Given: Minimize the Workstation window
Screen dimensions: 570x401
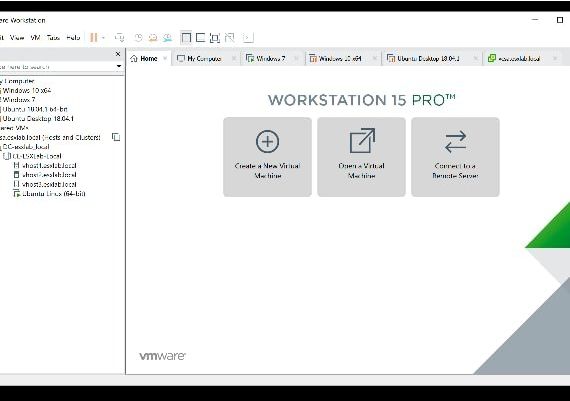Looking at the screenshot, I should pyautogui.click(x=535, y=20).
